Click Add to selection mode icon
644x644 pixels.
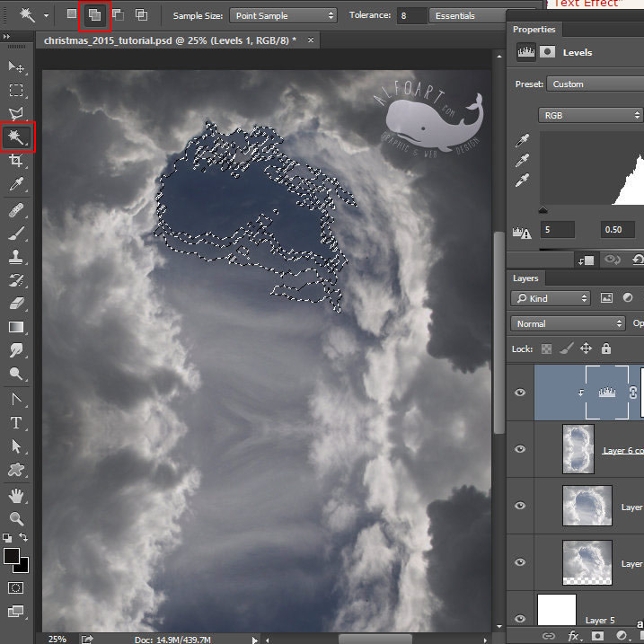pos(94,15)
